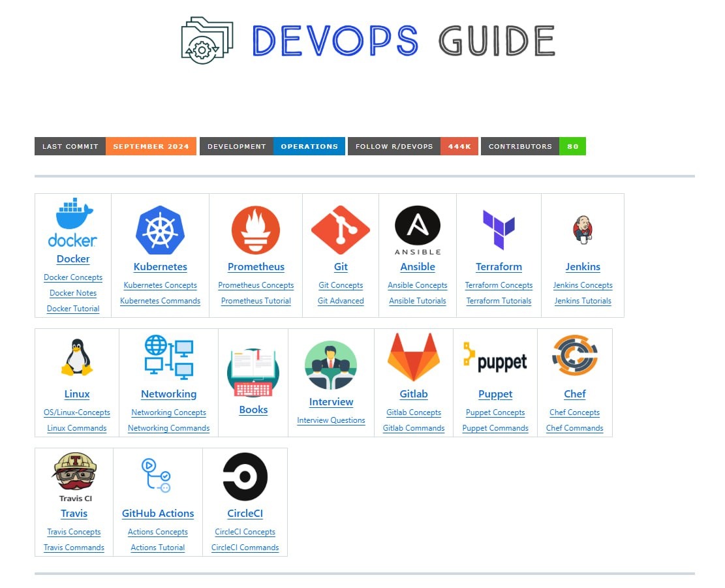Open Interview Questions
Screen dimensions: 725x588
pyautogui.click(x=331, y=420)
